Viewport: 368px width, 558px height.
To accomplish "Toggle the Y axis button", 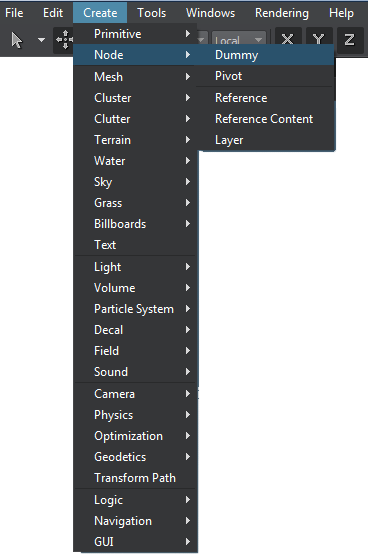I will click(x=318, y=39).
